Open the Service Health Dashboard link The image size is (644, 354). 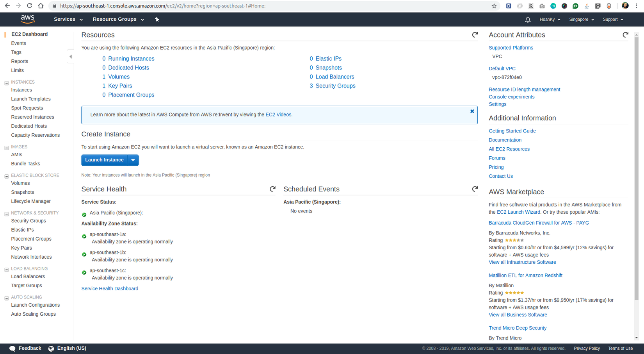point(110,289)
